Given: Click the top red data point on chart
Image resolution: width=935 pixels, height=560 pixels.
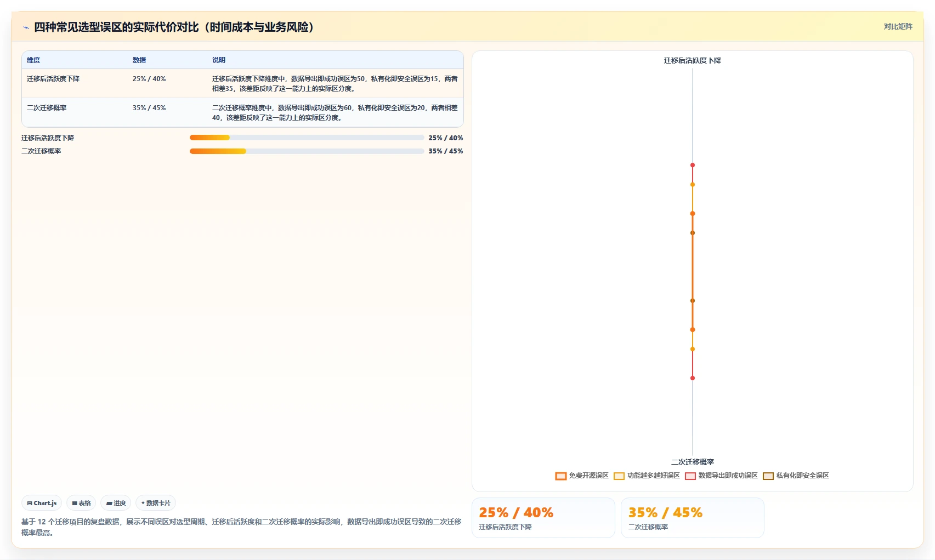Looking at the screenshot, I should click(693, 165).
